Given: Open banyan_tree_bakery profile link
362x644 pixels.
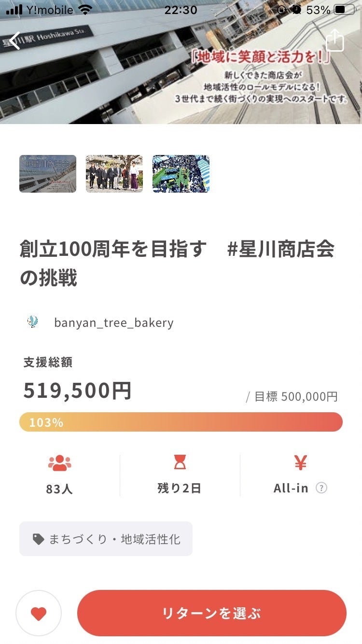Looking at the screenshot, I should [114, 322].
